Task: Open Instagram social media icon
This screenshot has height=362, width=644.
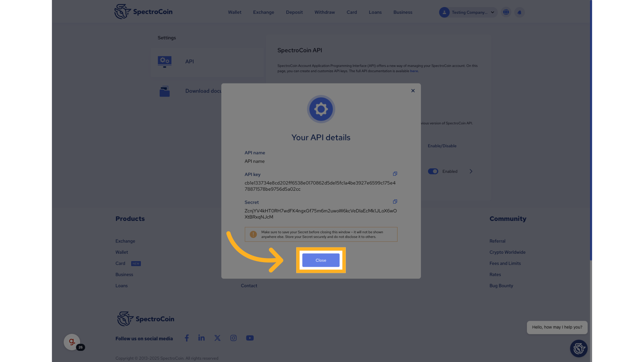Action: coord(233,338)
